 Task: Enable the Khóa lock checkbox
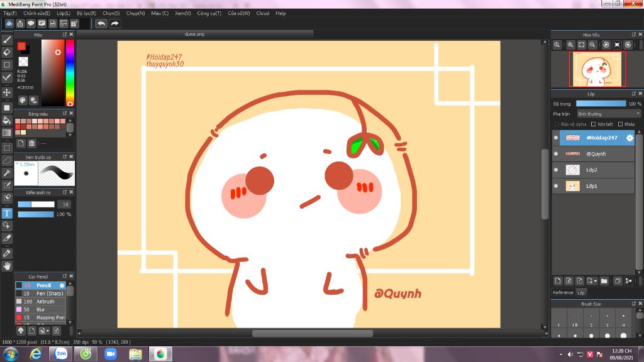620,124
